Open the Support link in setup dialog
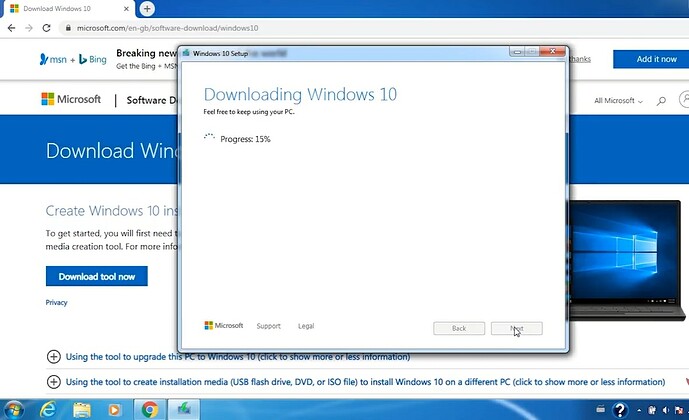The width and height of the screenshot is (689, 420). pos(268,326)
